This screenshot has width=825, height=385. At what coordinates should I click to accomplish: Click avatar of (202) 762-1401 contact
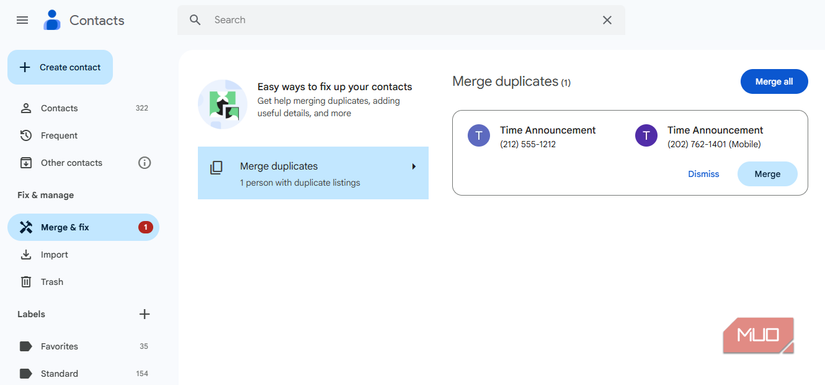646,136
